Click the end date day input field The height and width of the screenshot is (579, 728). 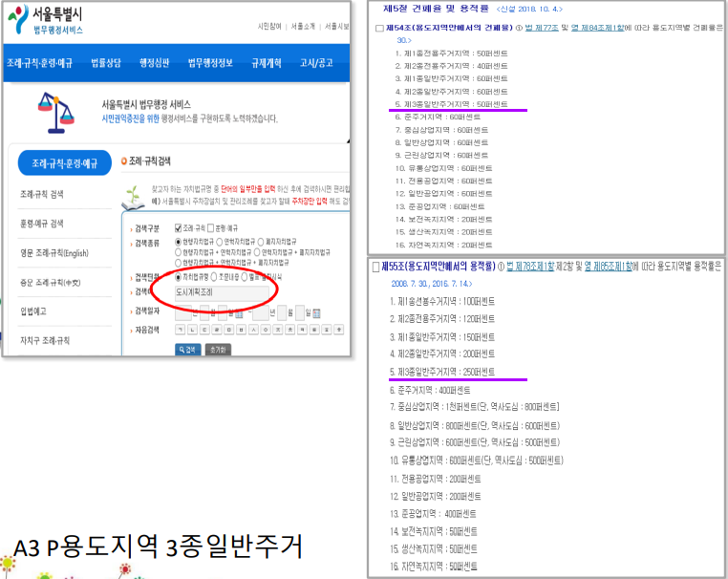coord(300,313)
